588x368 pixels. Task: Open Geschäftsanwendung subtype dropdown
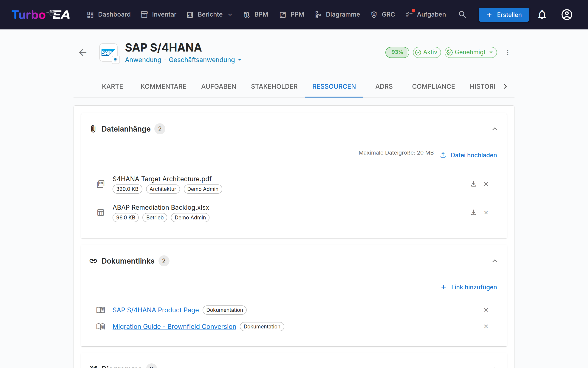pos(205,60)
